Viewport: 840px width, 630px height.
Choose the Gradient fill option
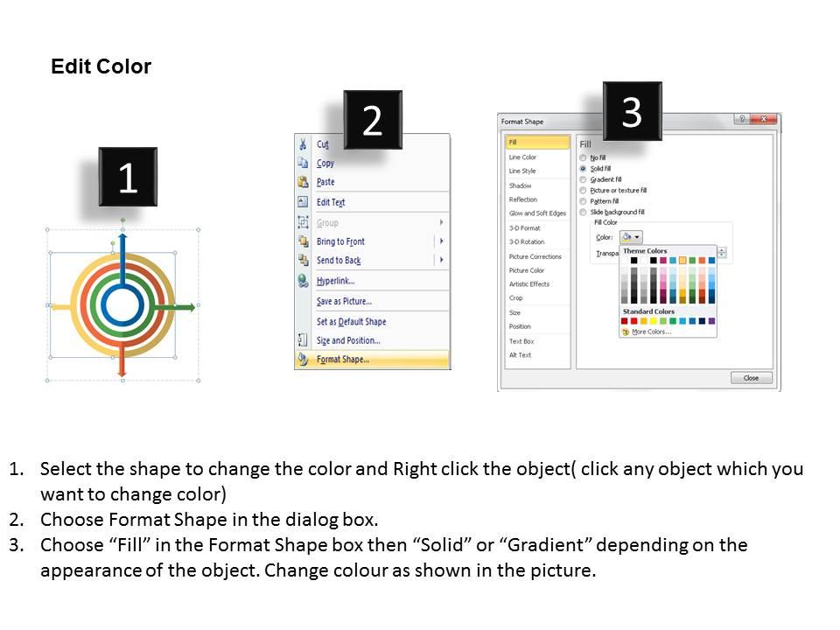582,178
